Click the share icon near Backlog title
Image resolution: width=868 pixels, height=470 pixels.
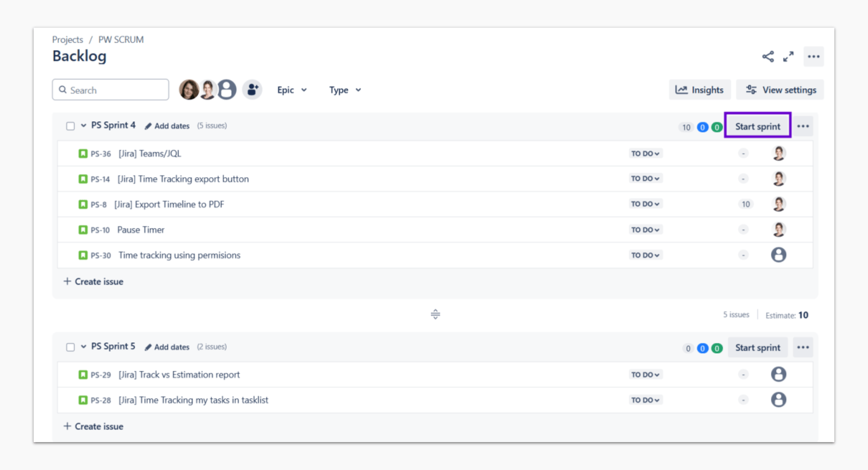[768, 57]
